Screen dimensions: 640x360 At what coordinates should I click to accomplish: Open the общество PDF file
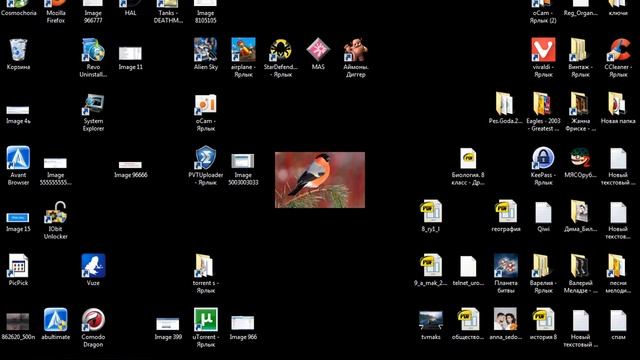click(x=468, y=320)
